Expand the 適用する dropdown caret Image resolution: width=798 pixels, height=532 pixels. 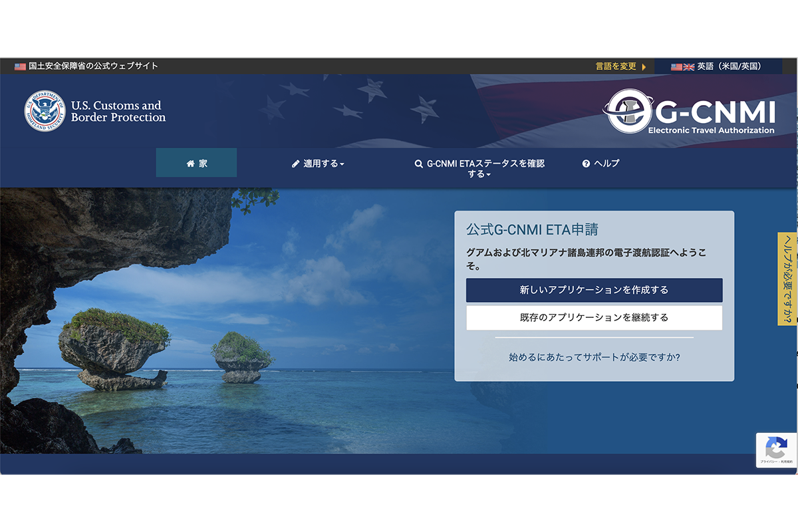[x=342, y=164]
